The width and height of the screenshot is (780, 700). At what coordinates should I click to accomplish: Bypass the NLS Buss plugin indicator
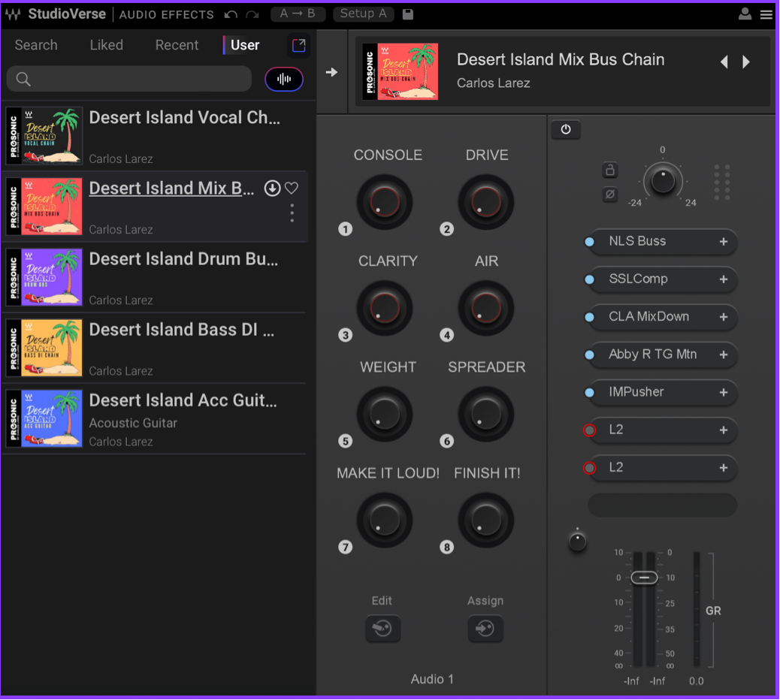coord(590,242)
